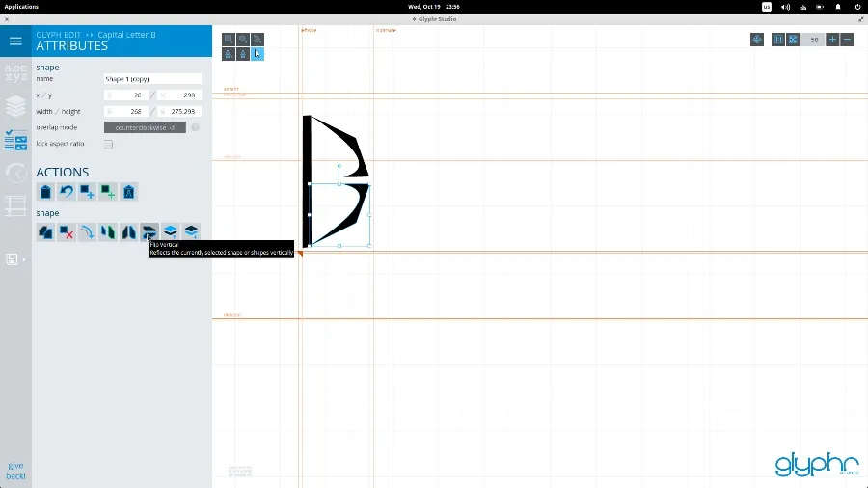Toggle the lock on shape width
Image resolution: width=868 pixels, height=488 pixels.
pos(110,111)
